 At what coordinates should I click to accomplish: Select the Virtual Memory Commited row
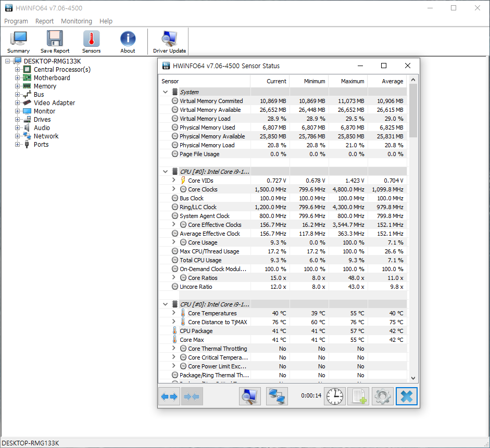point(283,101)
